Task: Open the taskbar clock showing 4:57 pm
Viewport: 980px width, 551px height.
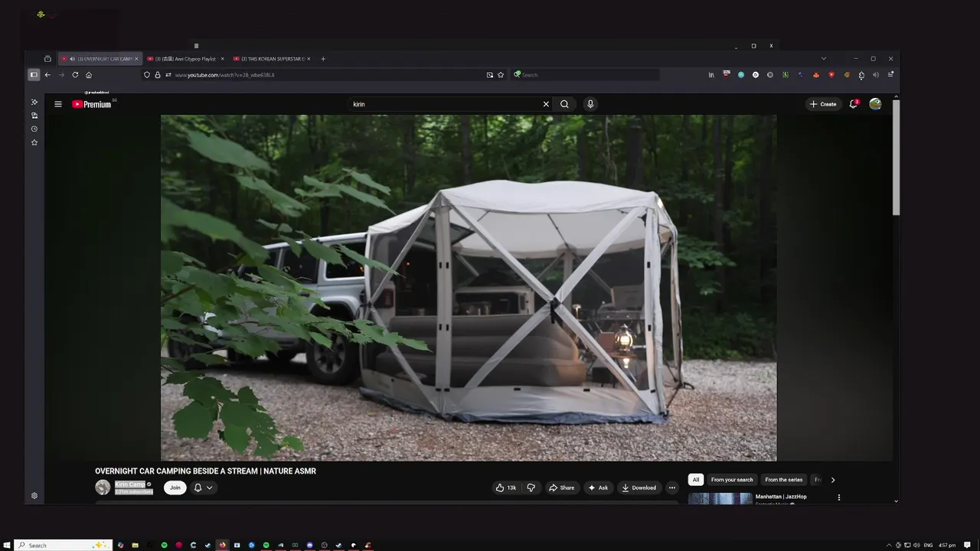Action: pyautogui.click(x=947, y=545)
